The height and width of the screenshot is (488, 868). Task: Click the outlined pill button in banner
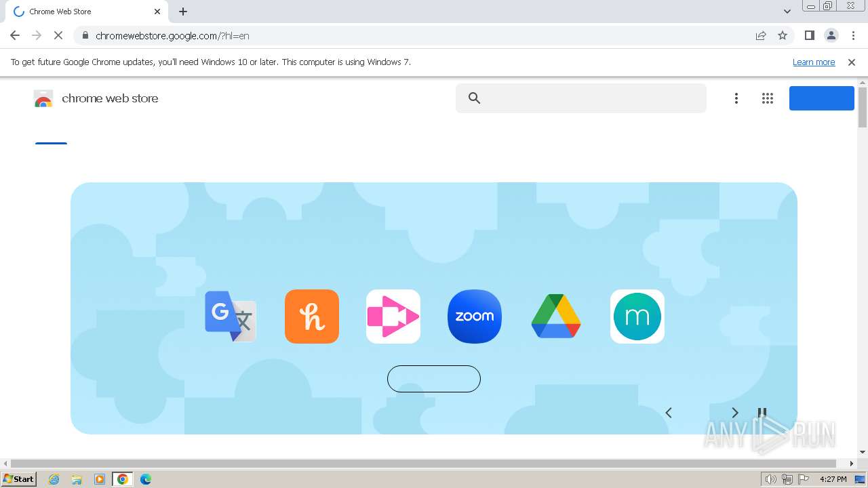point(434,379)
